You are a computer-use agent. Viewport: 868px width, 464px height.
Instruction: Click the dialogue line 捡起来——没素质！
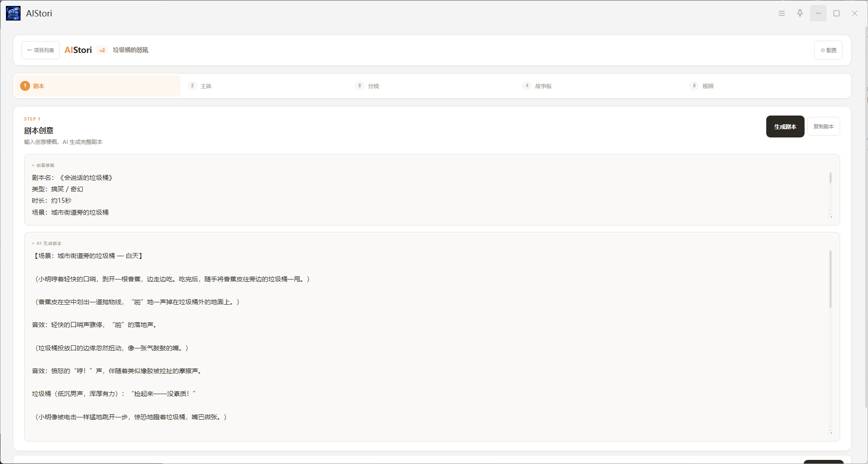click(x=115, y=394)
